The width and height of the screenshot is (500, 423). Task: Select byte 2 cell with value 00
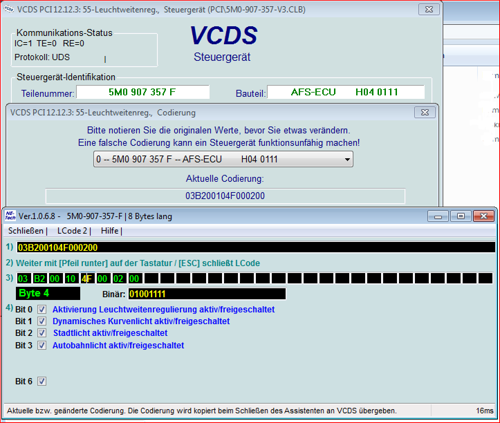pyautogui.click(x=55, y=278)
